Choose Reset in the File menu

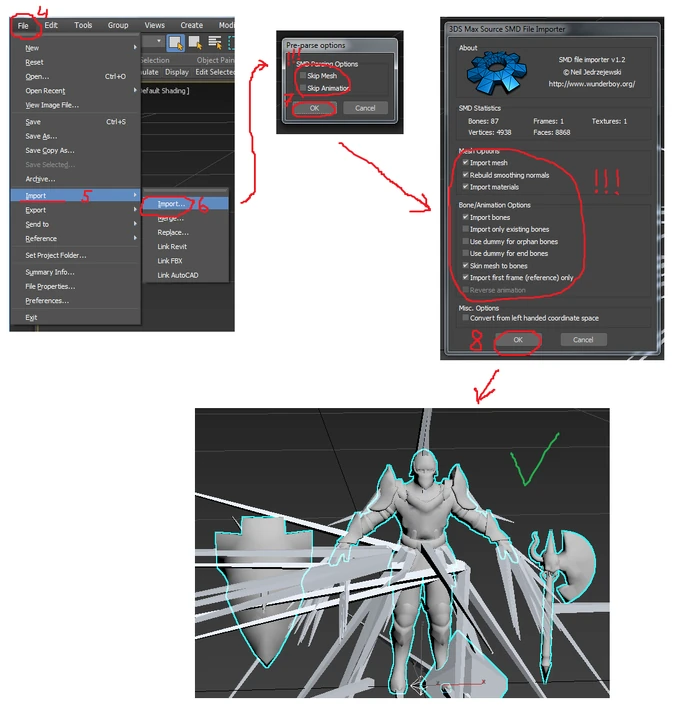coord(34,62)
